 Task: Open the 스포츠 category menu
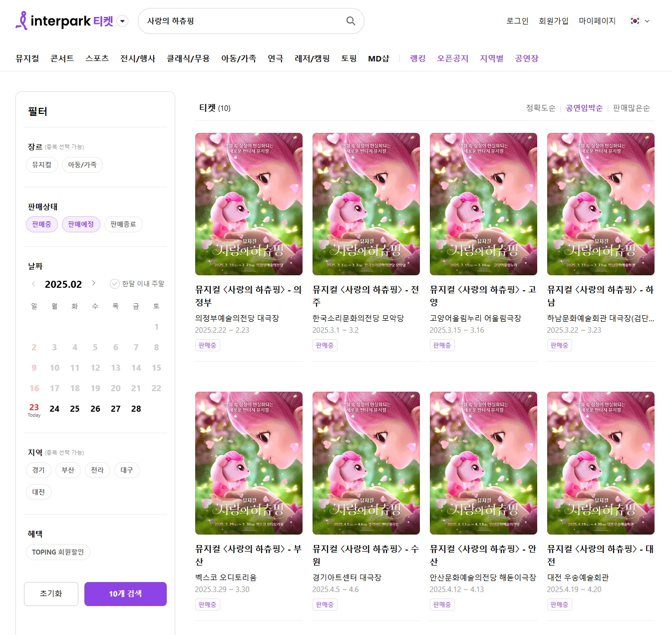point(97,58)
